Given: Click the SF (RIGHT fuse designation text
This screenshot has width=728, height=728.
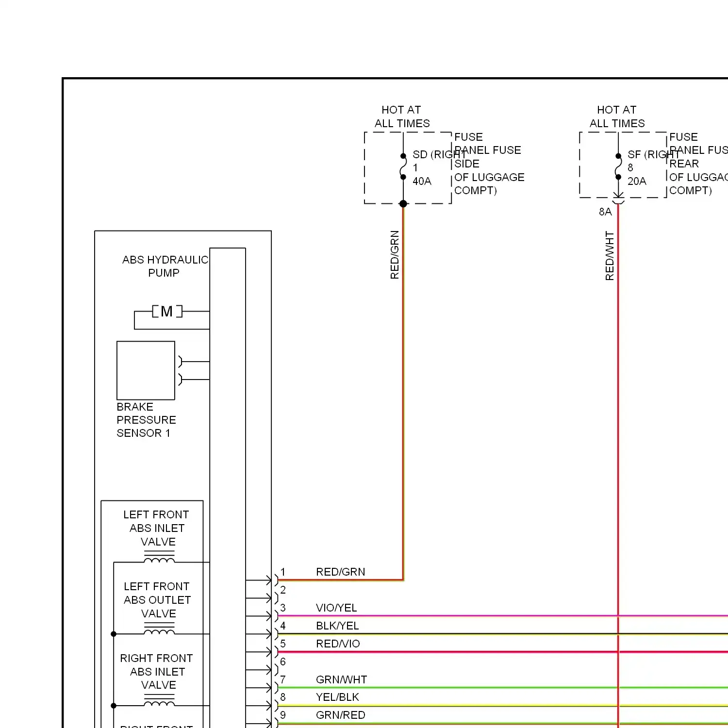Looking at the screenshot, I should 654,154.
